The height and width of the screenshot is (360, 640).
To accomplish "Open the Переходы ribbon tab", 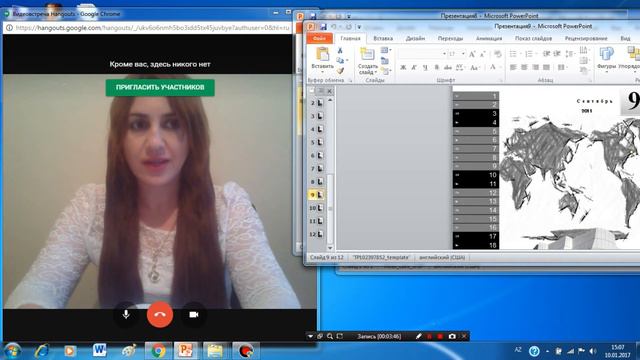I will coord(450,38).
